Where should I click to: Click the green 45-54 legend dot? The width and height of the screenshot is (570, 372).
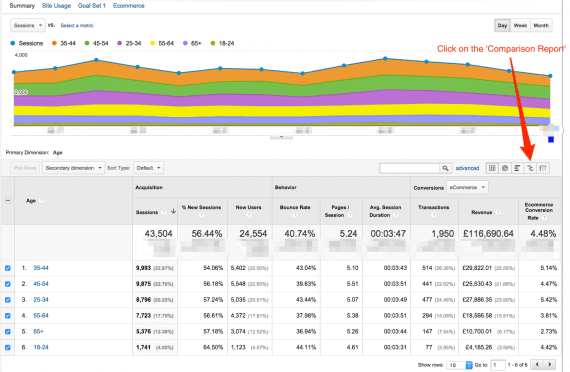coord(87,43)
